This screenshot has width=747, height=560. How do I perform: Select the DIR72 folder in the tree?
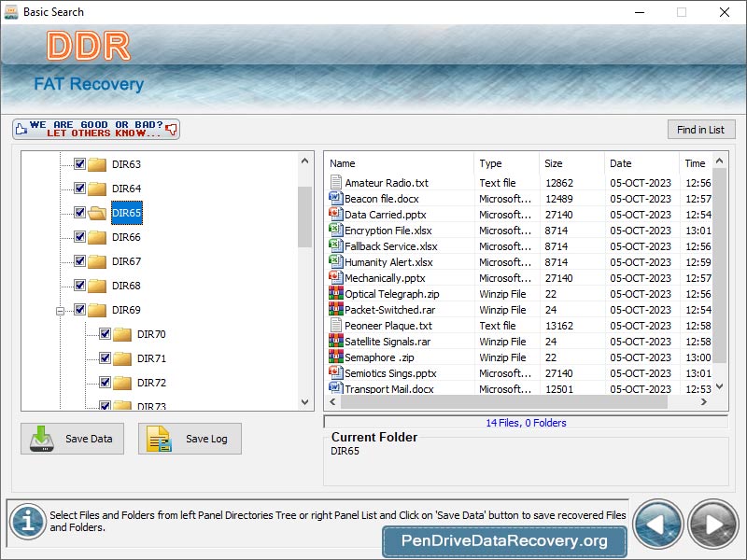click(x=152, y=382)
